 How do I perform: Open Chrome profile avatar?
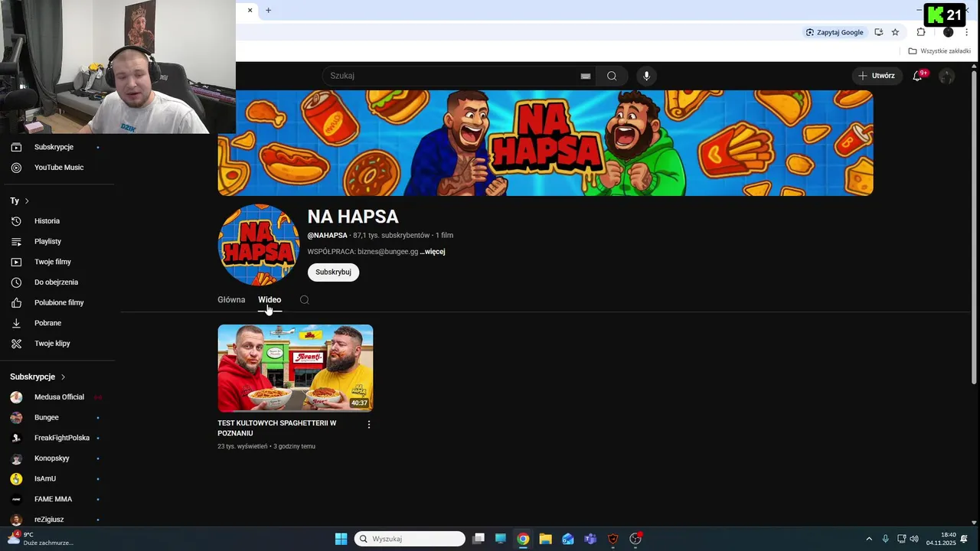pos(948,32)
